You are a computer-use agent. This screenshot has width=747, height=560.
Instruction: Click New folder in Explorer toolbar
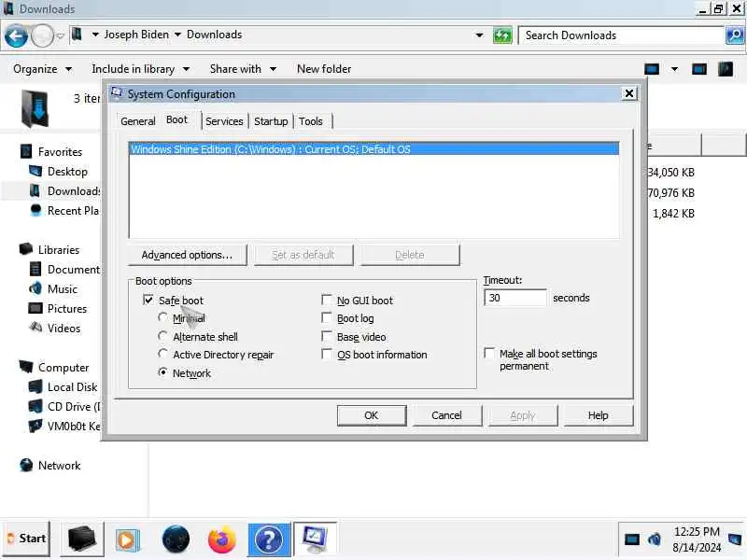(x=324, y=69)
